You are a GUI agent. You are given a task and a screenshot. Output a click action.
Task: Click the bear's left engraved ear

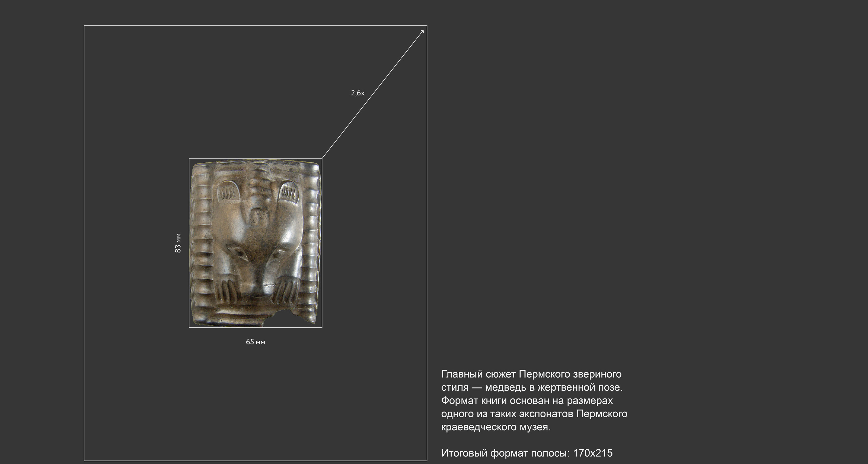click(x=228, y=192)
